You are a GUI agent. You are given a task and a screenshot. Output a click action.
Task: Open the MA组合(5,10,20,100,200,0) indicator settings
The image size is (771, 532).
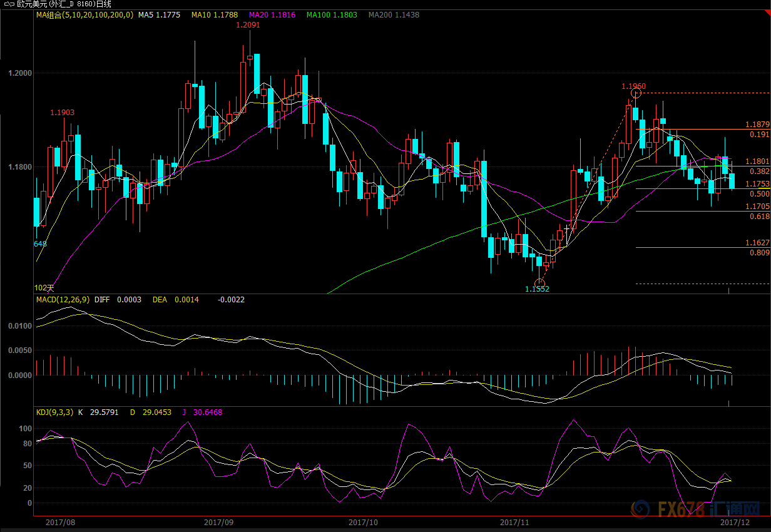[x=84, y=14]
